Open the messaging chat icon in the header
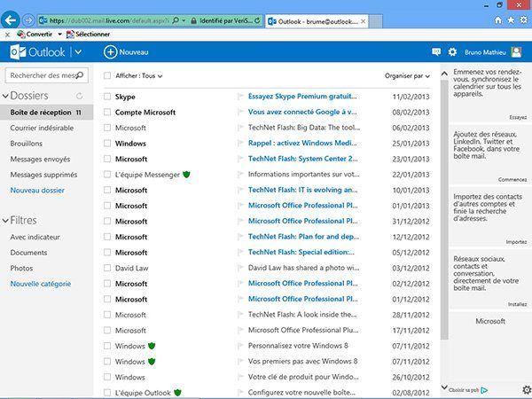 436,52
